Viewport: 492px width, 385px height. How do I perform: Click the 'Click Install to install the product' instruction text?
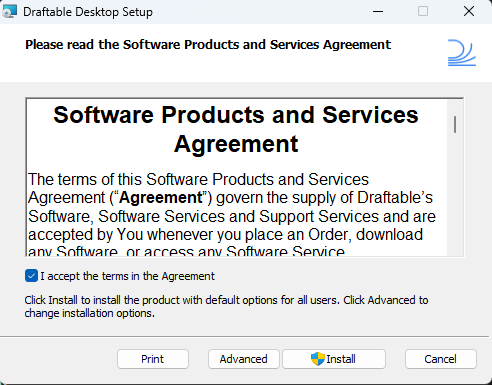click(x=226, y=306)
